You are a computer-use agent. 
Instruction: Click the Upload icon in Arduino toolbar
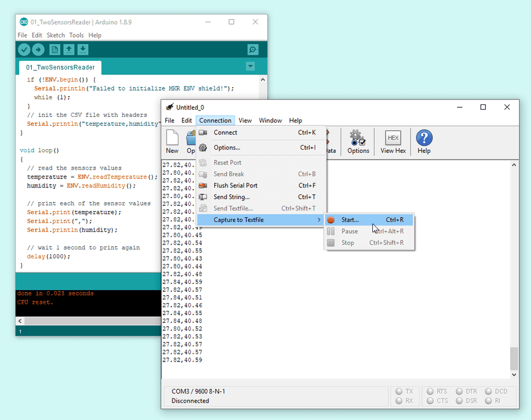tap(38, 50)
